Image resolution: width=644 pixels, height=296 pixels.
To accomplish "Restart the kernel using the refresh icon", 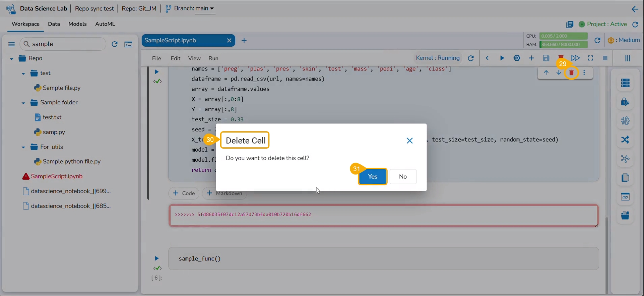I will [x=471, y=58].
